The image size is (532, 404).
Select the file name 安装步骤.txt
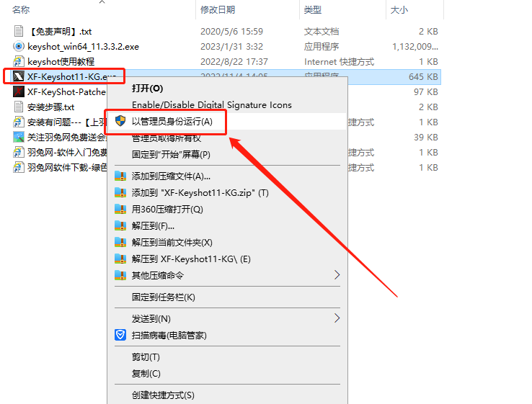click(x=51, y=107)
